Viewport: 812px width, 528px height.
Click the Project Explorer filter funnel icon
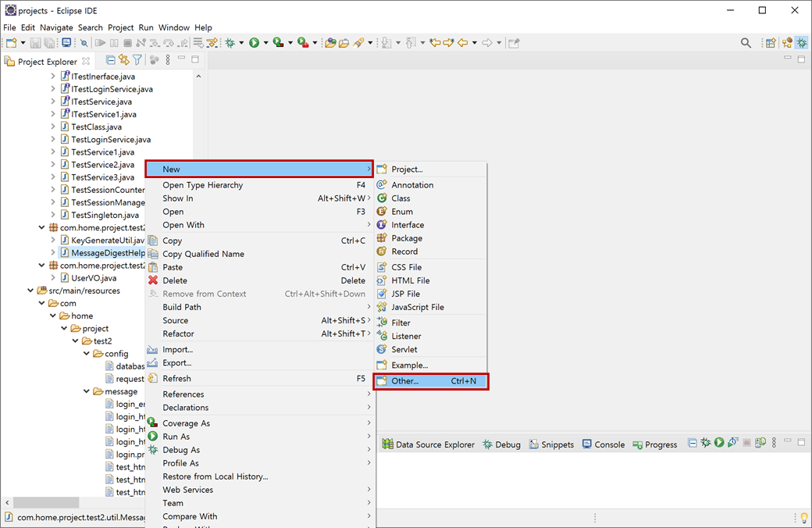(137, 60)
